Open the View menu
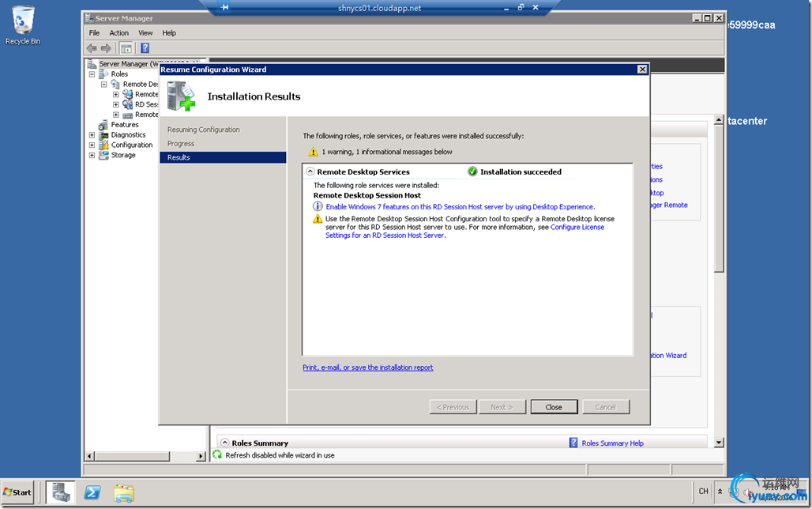 coord(145,32)
